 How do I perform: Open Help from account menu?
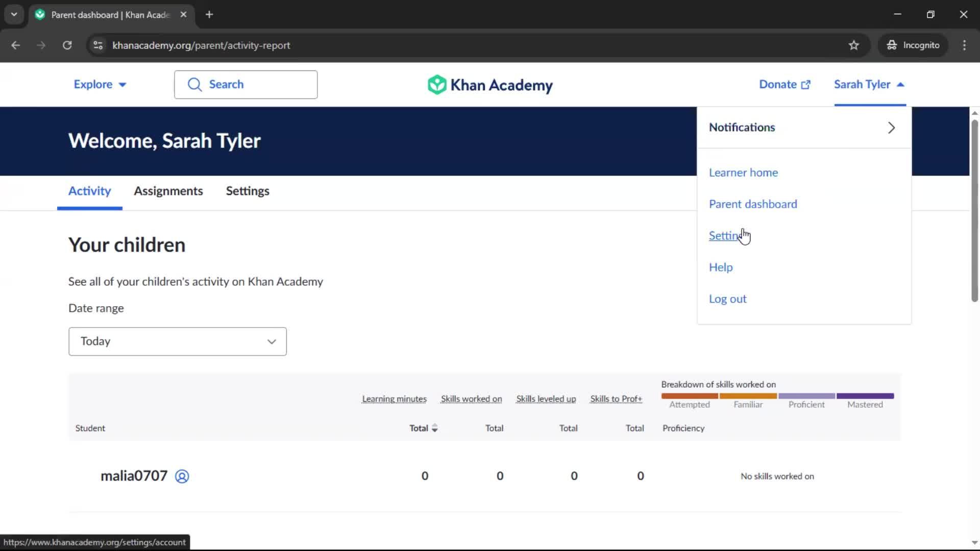721,267
